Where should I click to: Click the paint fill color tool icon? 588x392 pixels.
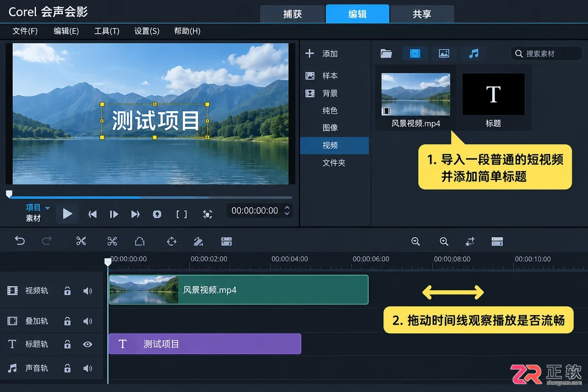199,241
